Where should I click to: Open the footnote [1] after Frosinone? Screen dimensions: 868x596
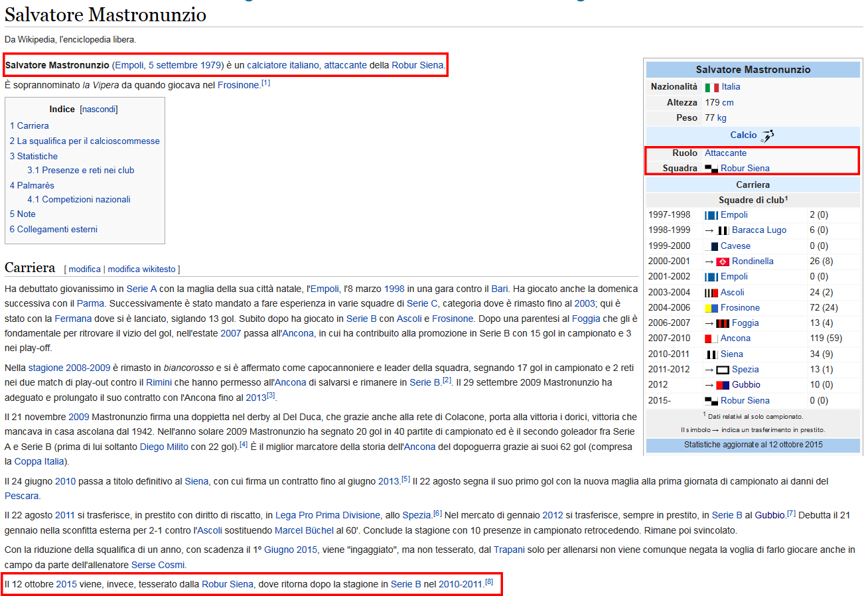pyautogui.click(x=265, y=83)
